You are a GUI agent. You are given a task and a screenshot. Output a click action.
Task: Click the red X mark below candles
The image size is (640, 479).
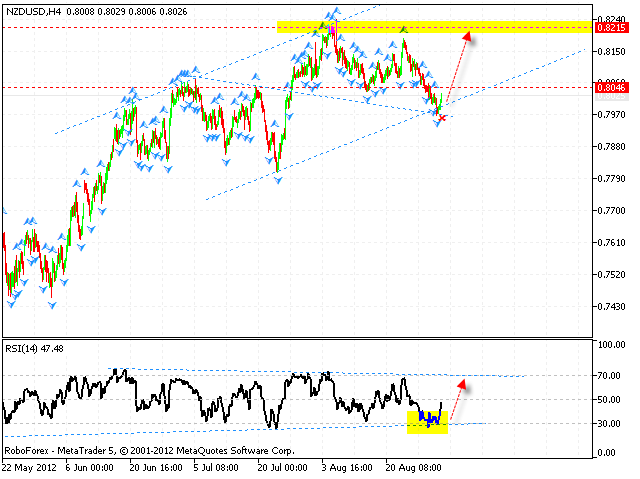tap(443, 118)
